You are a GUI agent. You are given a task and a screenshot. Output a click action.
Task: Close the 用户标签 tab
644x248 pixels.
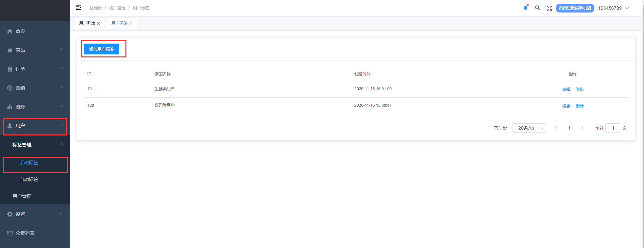coord(131,23)
